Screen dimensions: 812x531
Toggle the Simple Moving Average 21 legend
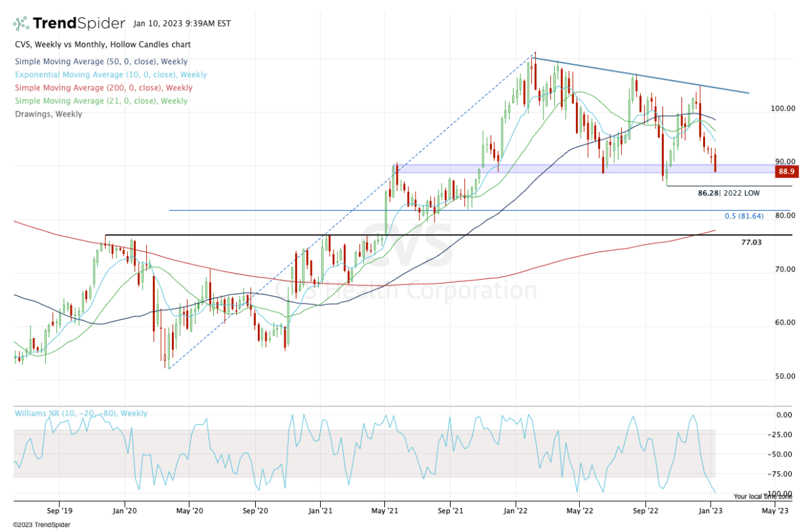tap(101, 101)
